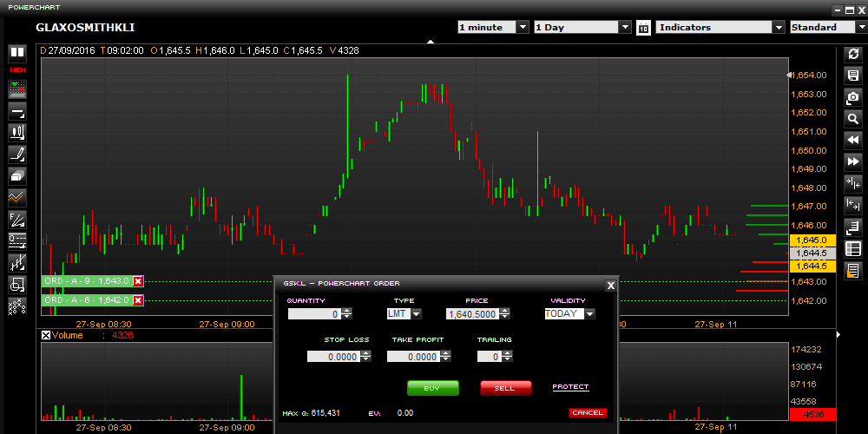Click the save chart floppy icon
Viewport: 868px width, 434px height.
pos(853,76)
